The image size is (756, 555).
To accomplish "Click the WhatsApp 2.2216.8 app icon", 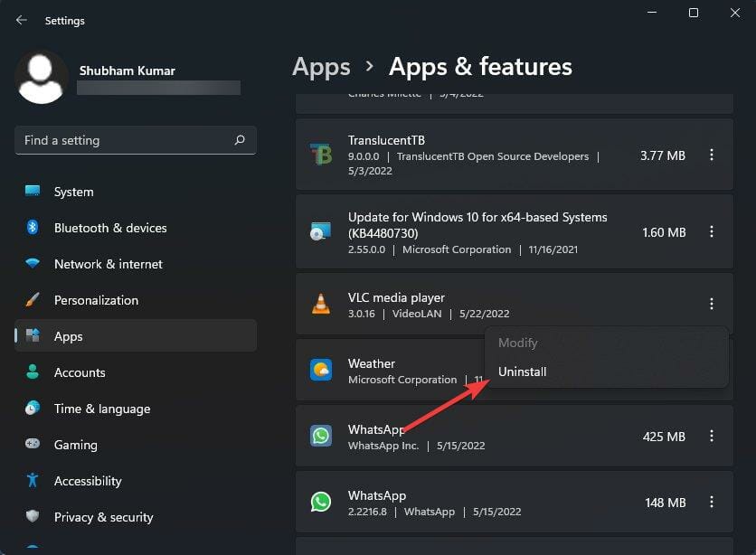I will tap(321, 502).
